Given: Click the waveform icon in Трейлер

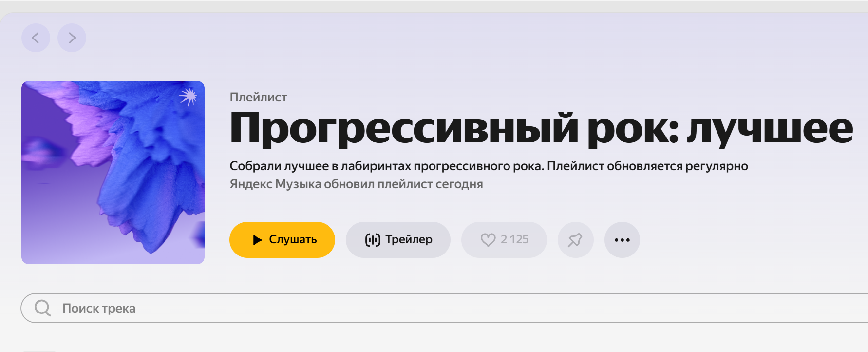Looking at the screenshot, I should (x=373, y=240).
